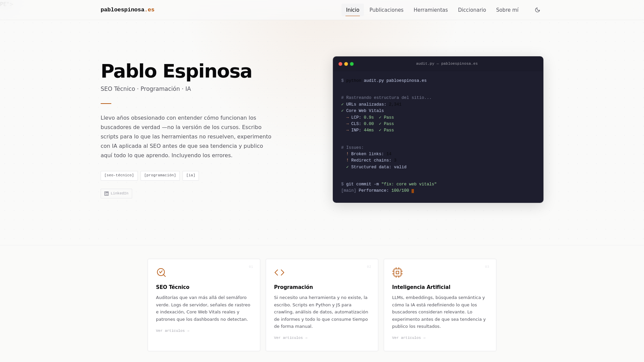Click the terminal line git commit -m
Viewport: 644px width, 362px height.
tap(389, 184)
